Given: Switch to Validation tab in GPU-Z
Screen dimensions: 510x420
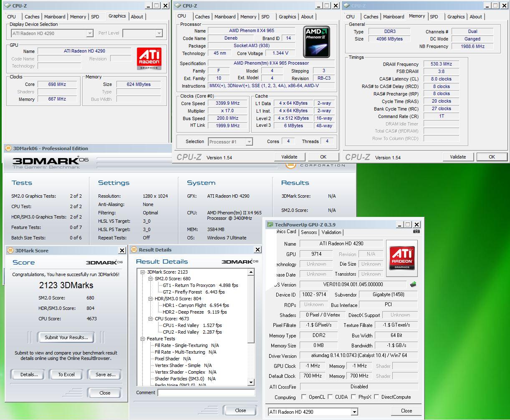Looking at the screenshot, I should coord(331,232).
